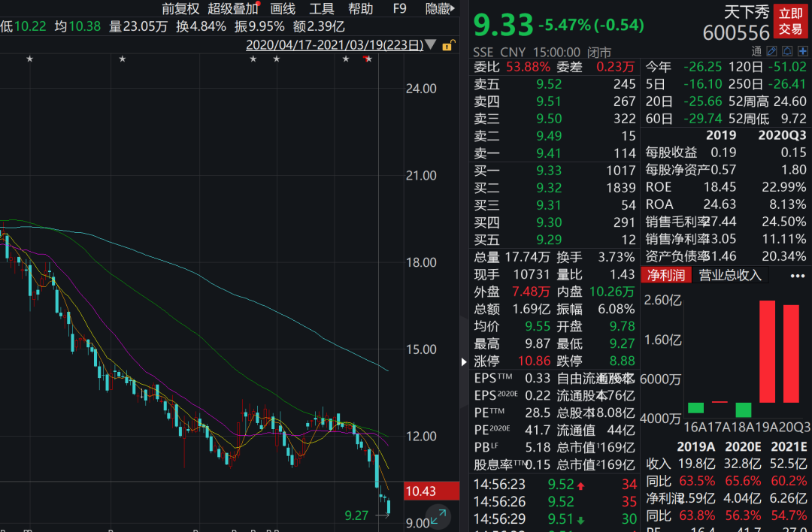Click the 买二 9.32 bid row
The width and height of the screenshot is (812, 532).
pyautogui.click(x=555, y=188)
